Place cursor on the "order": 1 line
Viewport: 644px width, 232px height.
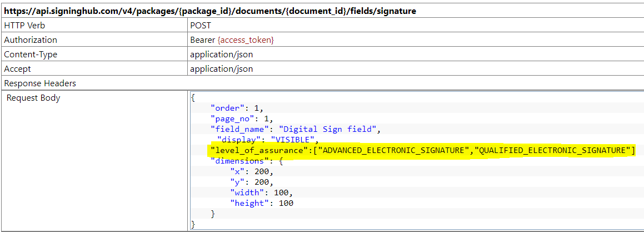pyautogui.click(x=236, y=108)
